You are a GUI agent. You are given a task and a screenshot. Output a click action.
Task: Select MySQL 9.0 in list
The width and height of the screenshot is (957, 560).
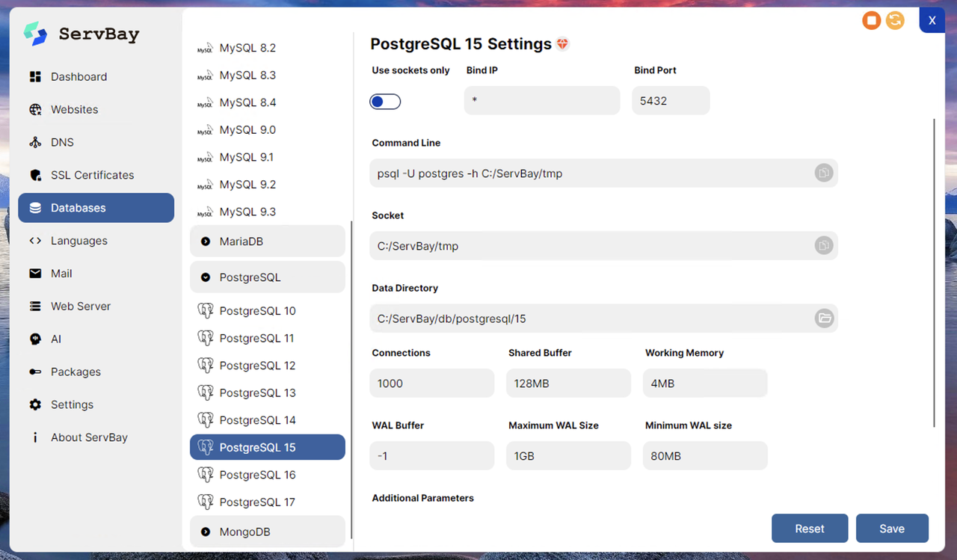coord(268,130)
